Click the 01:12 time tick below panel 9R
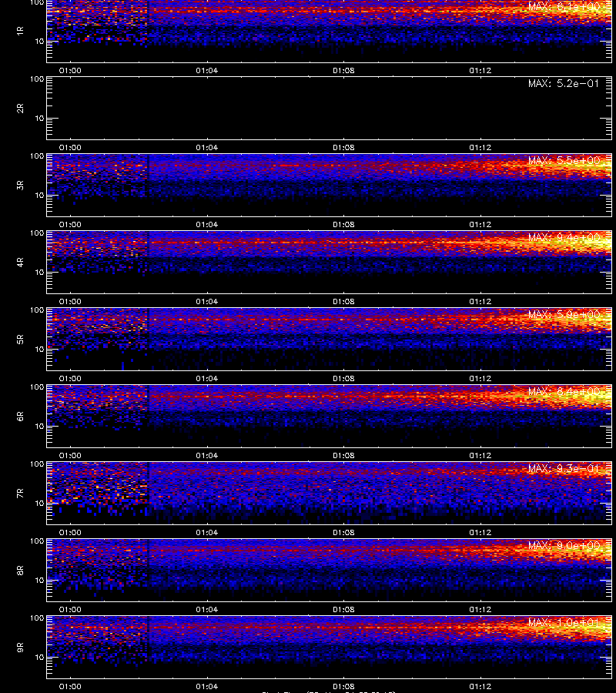The image size is (616, 693). 480,687
